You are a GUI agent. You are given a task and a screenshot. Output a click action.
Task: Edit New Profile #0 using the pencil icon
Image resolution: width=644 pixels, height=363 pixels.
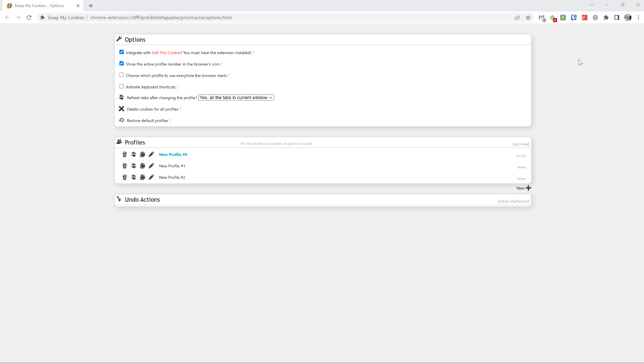151,154
